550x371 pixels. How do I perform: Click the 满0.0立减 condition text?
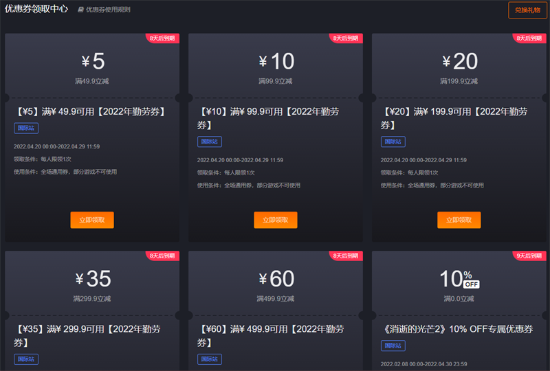click(459, 299)
